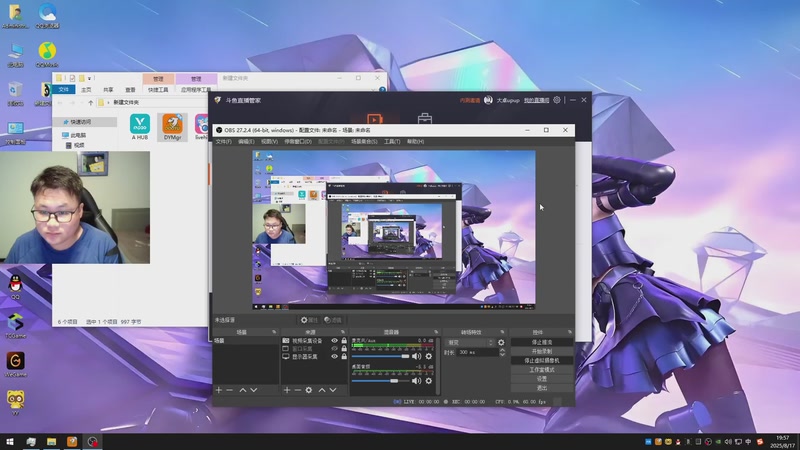800x450 pixels.
Task: Toggle lock on video capture device source
Action: [x=344, y=340]
